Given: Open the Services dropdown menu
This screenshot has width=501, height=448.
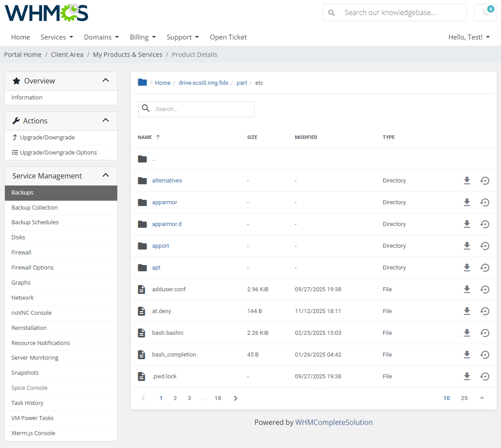Looking at the screenshot, I should (x=57, y=37).
